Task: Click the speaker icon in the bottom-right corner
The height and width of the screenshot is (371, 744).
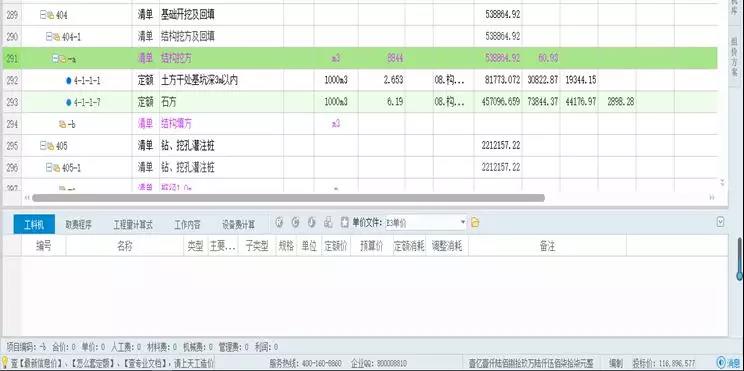Action: click(x=722, y=363)
